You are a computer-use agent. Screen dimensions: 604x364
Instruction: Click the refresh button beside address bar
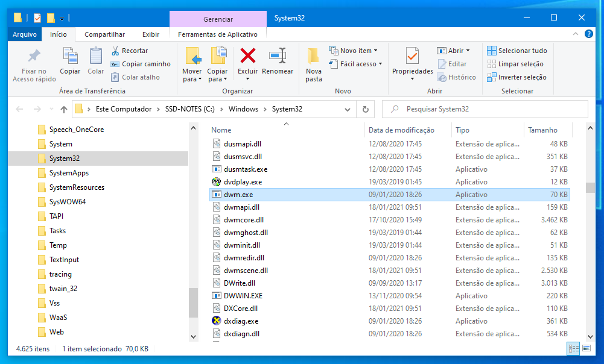tap(366, 109)
